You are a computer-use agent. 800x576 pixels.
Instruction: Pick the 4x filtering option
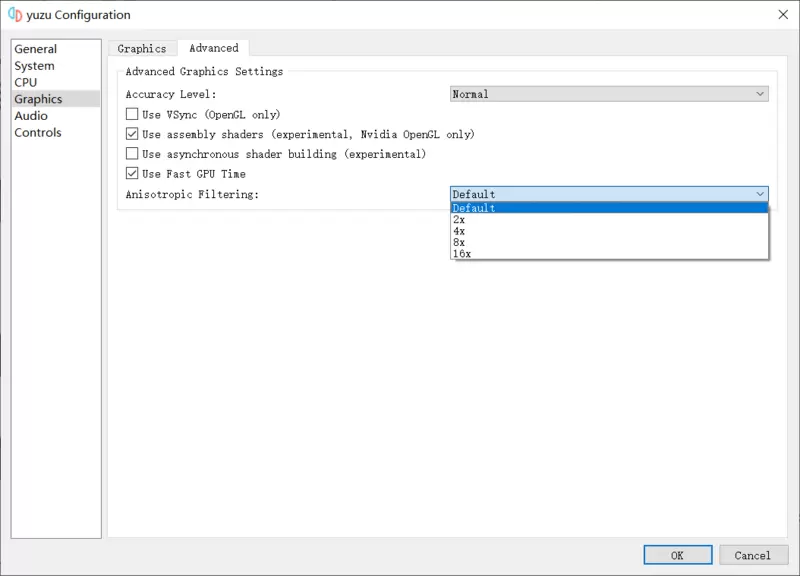609,231
